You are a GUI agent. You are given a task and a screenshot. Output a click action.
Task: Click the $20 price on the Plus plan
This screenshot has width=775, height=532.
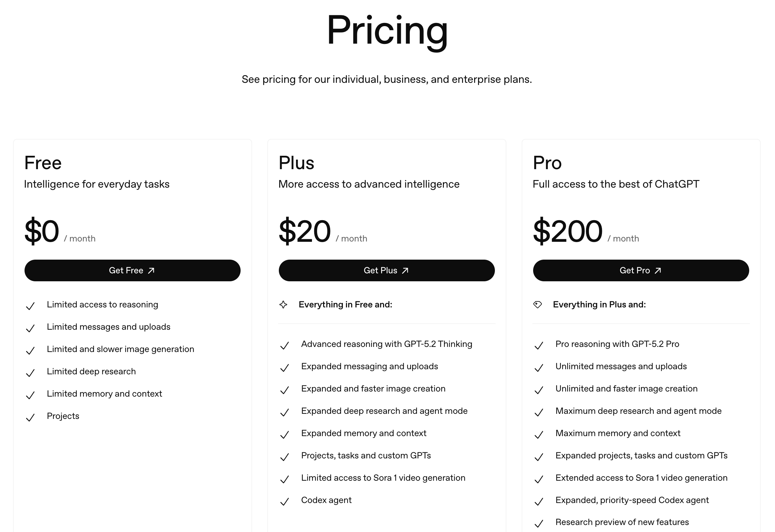(304, 231)
